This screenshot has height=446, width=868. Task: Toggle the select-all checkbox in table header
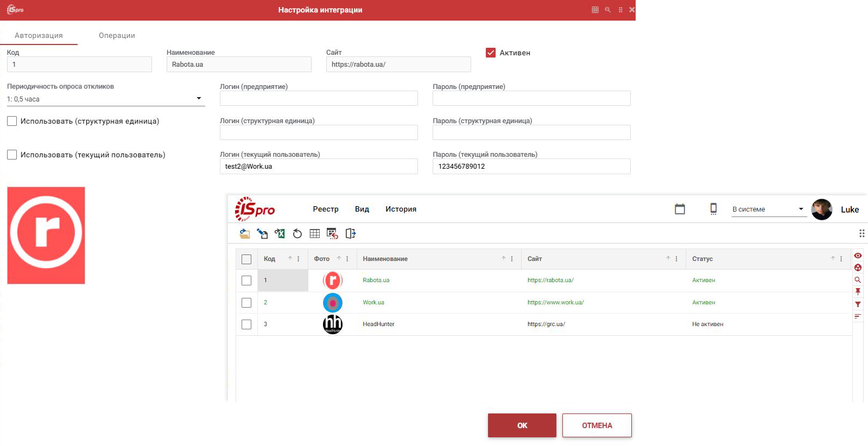246,259
